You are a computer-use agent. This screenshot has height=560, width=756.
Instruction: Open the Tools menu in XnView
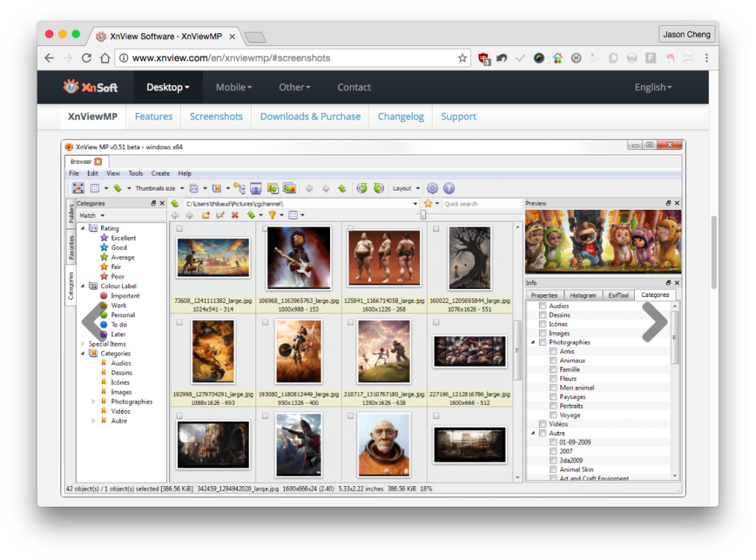click(x=136, y=174)
